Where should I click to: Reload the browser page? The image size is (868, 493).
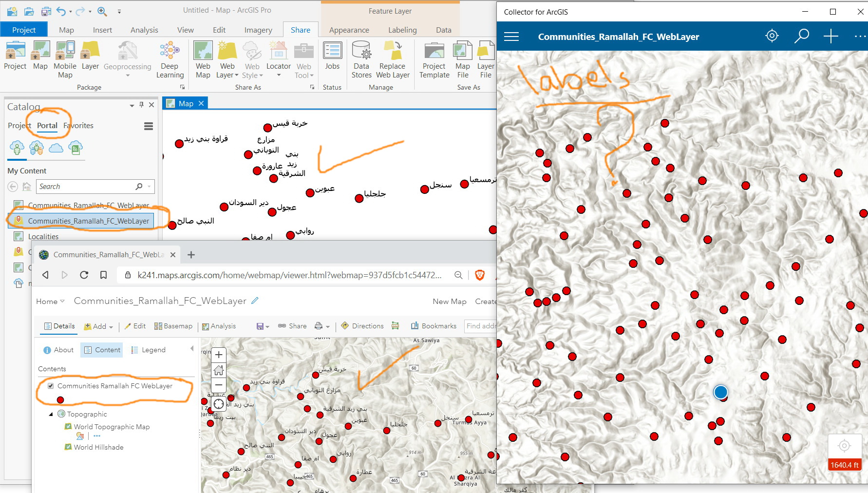coord(84,275)
